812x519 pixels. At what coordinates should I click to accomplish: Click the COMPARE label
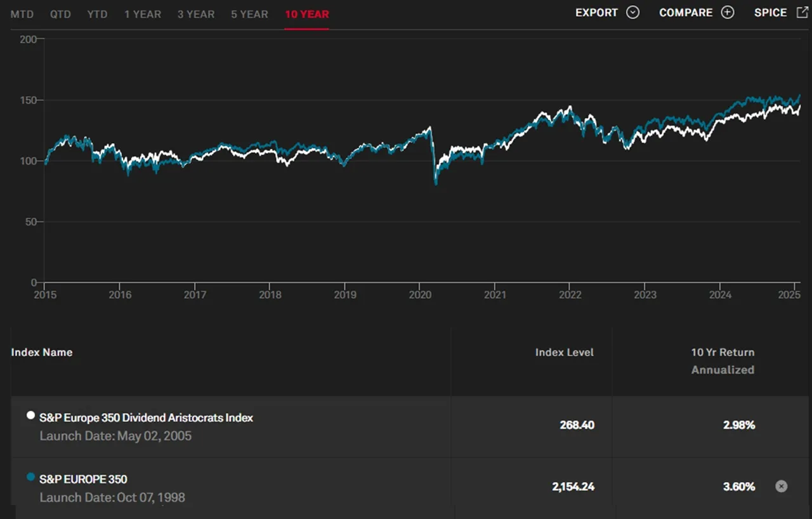pos(686,13)
